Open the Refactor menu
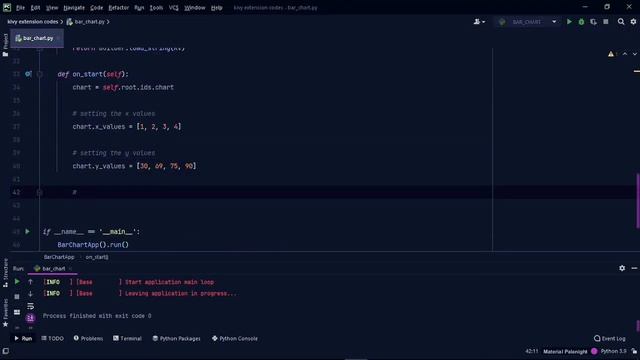The height and width of the screenshot is (360, 640). coord(119,8)
